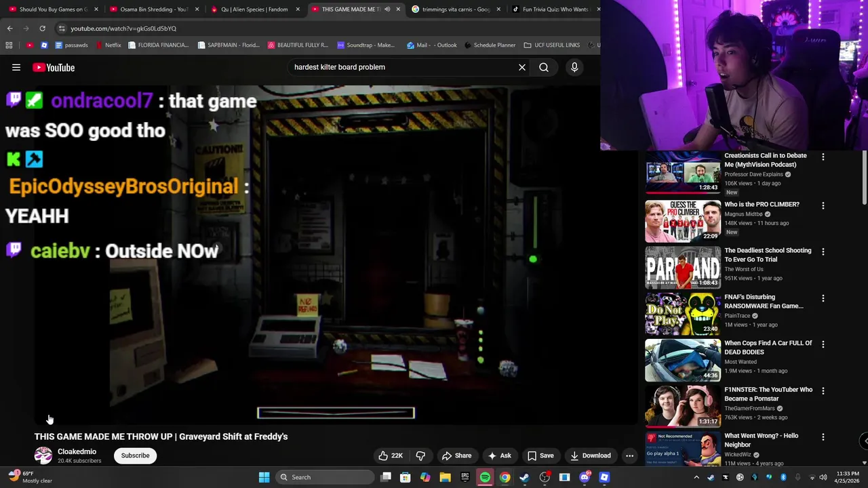Open 'The Deadliest School Shooting' video title
Image resolution: width=868 pixels, height=488 pixels.
coord(768,255)
